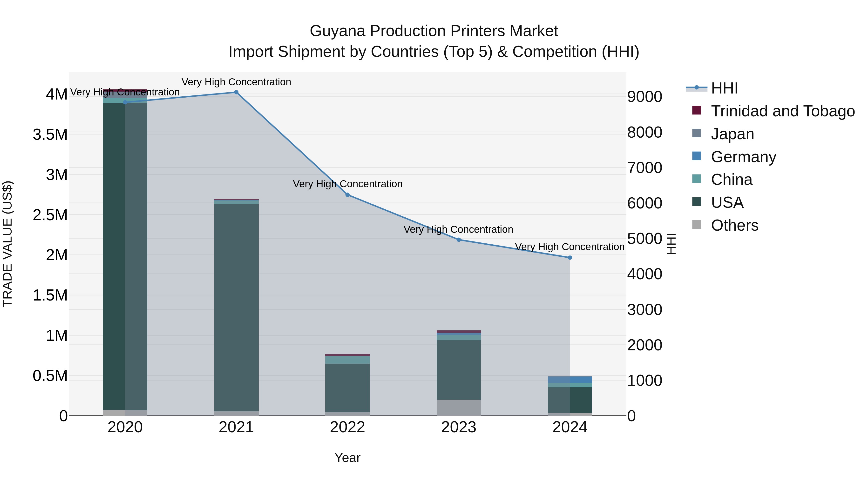Toggle the Japan legend entry
The width and height of the screenshot is (868, 488).
pos(723,134)
